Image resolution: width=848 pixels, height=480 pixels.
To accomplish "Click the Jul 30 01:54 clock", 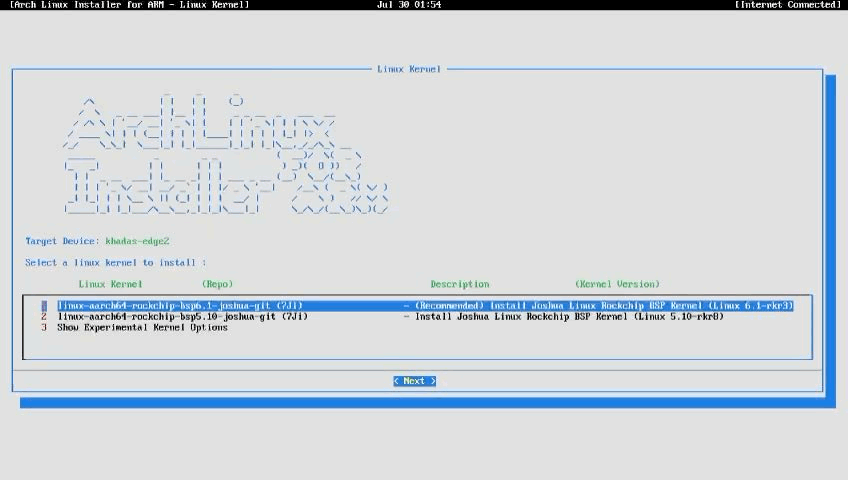I will point(409,5).
